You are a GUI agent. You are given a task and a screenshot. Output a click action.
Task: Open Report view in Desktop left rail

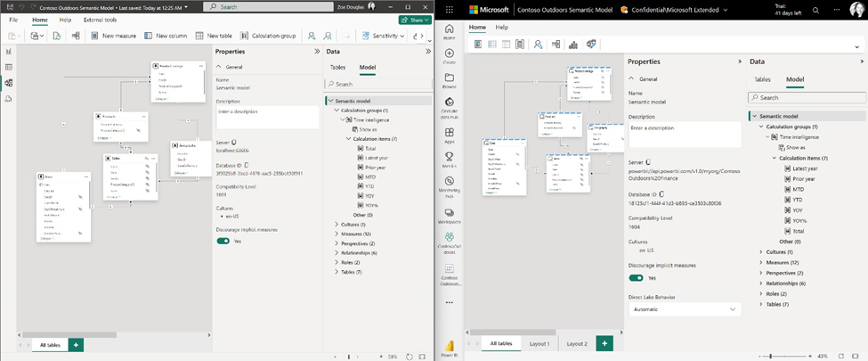tap(8, 51)
